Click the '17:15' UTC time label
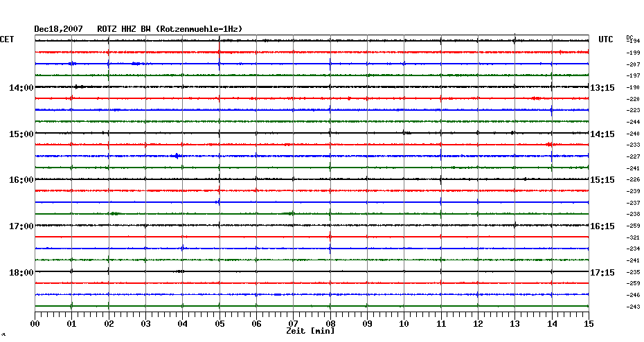This screenshot has width=644, height=342. click(x=602, y=273)
